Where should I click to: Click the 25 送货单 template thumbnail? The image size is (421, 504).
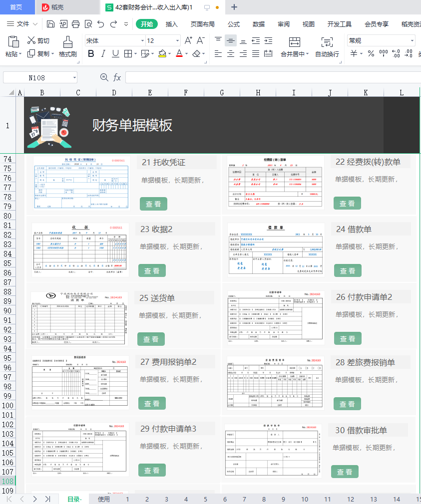pos(78,318)
